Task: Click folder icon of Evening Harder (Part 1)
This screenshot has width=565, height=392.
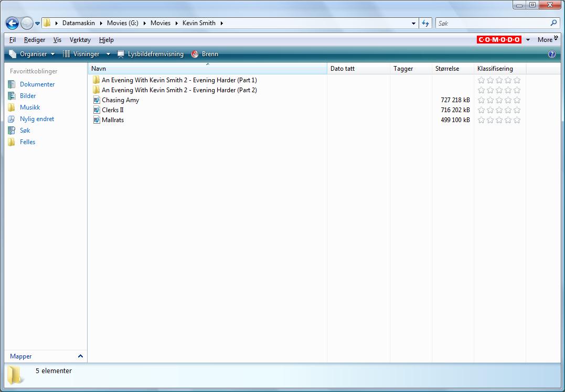Action: coord(96,80)
